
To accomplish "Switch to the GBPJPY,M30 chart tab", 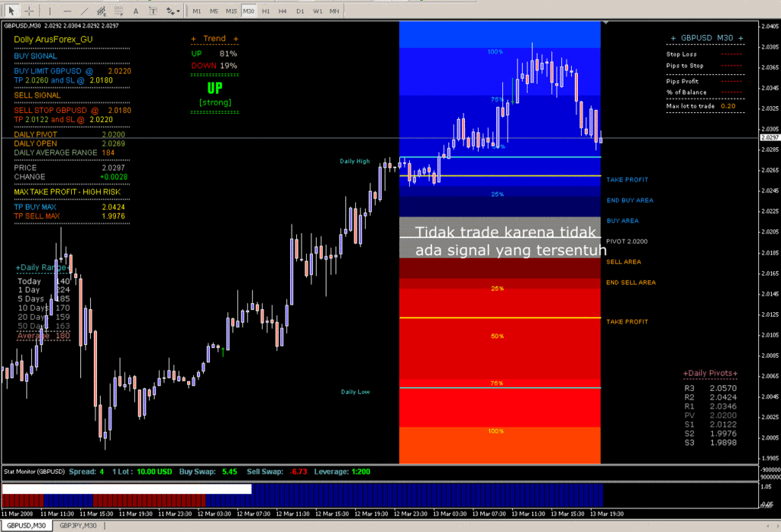I will pyautogui.click(x=79, y=526).
